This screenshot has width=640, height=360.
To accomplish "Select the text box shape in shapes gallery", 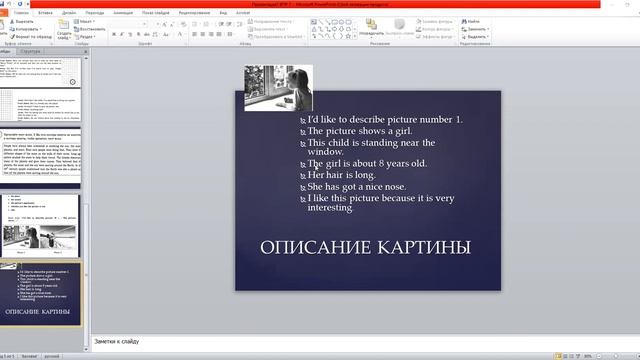I will pyautogui.click(x=313, y=22).
